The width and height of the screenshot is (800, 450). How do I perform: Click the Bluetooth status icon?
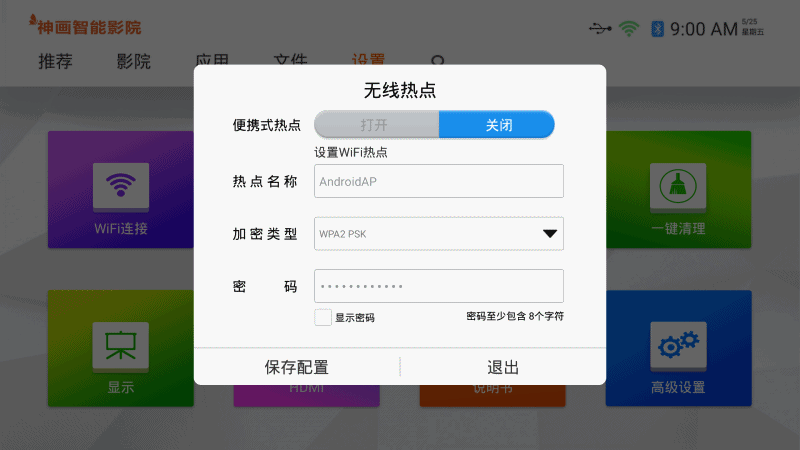[x=657, y=28]
